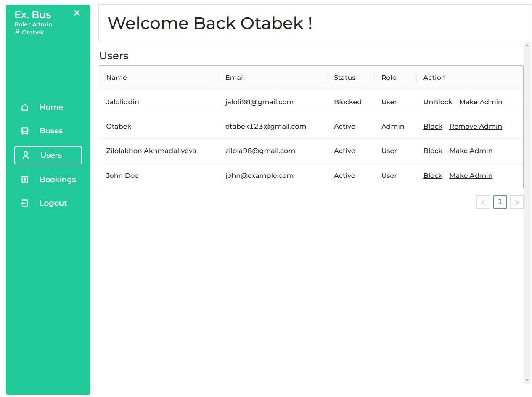Image resolution: width=532 pixels, height=397 pixels.
Task: Select page 1 in pagination
Action: (500, 202)
